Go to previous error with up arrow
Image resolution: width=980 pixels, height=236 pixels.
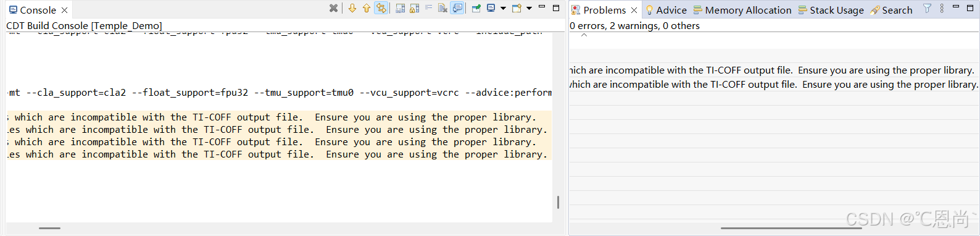tap(367, 8)
